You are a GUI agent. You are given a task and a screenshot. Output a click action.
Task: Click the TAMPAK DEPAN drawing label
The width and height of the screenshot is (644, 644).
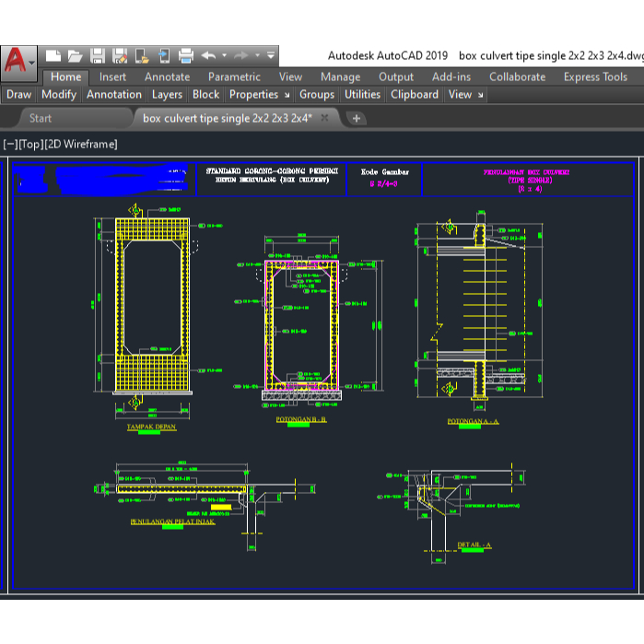click(151, 427)
